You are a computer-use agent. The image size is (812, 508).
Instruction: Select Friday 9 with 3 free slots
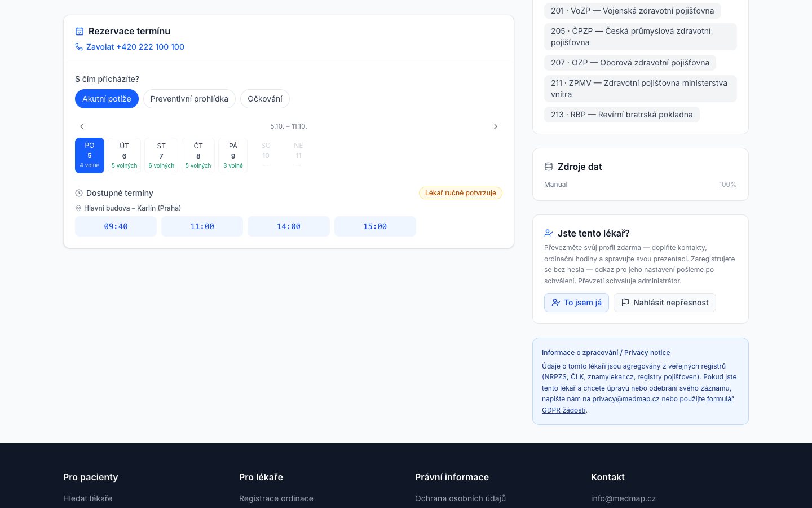click(x=233, y=155)
